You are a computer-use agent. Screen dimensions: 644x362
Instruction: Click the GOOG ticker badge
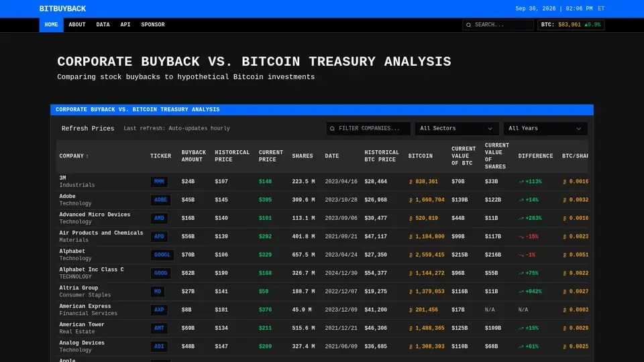(160, 274)
